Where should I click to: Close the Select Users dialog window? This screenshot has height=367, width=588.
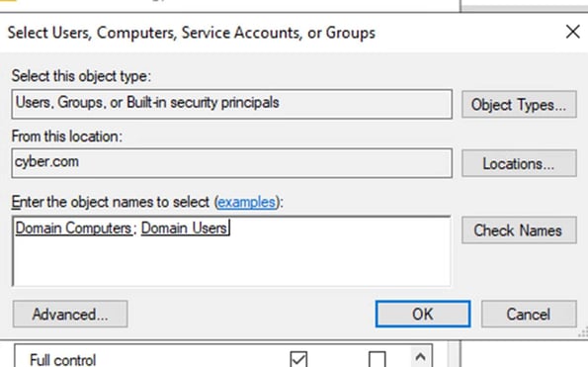coord(572,32)
